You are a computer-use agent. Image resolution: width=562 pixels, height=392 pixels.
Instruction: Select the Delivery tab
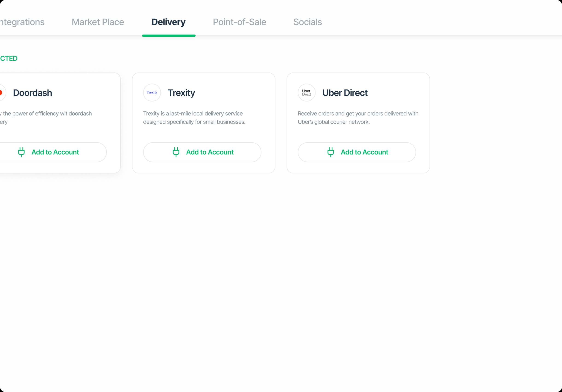168,22
